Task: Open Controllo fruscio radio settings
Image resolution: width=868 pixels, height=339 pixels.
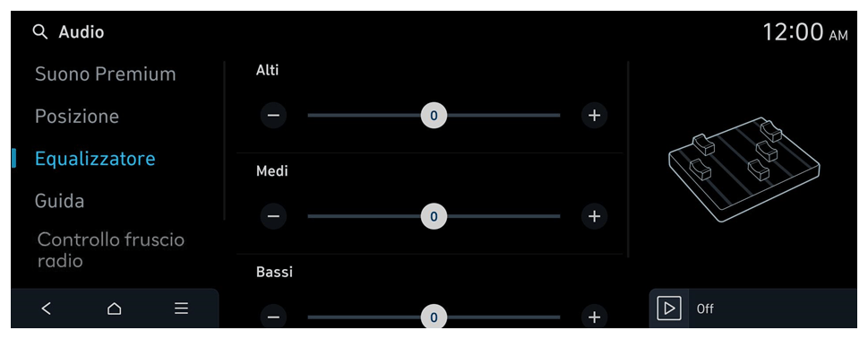Action: (111, 250)
